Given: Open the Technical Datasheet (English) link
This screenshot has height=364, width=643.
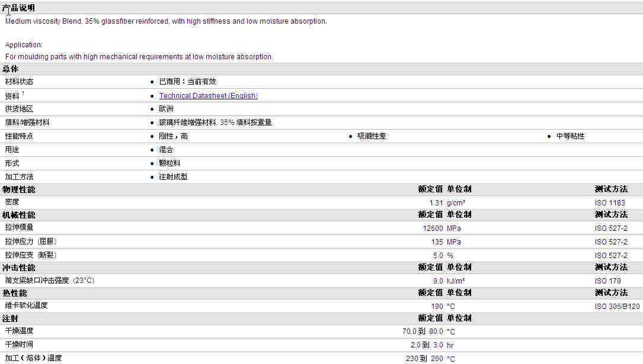Looking at the screenshot, I should (x=209, y=95).
